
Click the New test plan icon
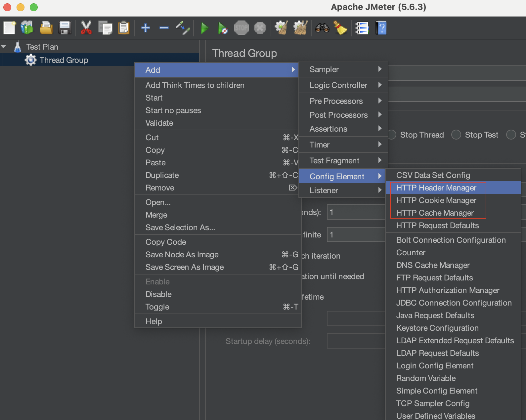[x=10, y=28]
